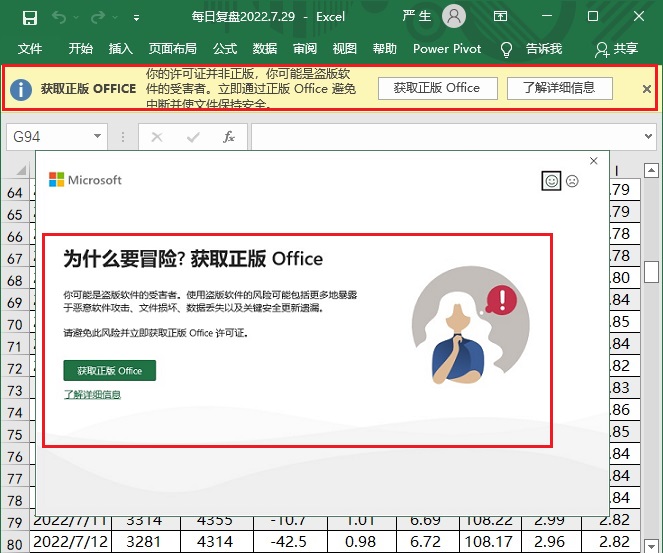Click the Undo arrow icon
This screenshot has width=663, height=553.
(x=59, y=17)
